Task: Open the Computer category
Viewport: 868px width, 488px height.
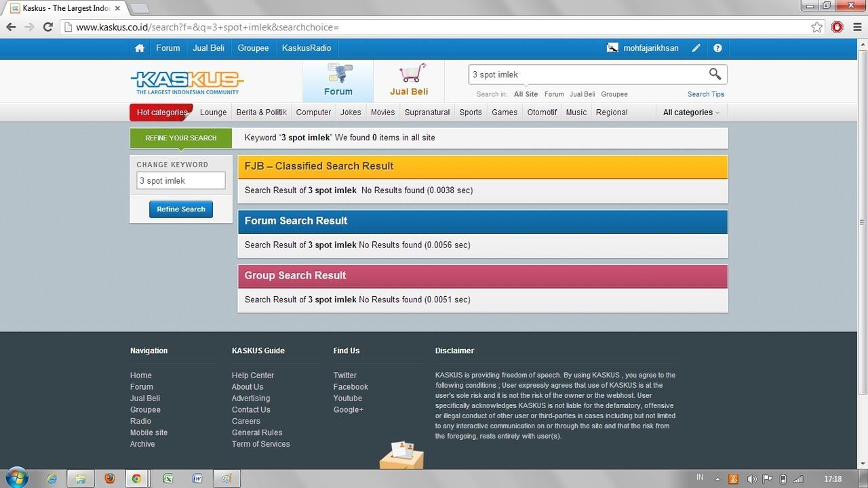Action: [313, 113]
